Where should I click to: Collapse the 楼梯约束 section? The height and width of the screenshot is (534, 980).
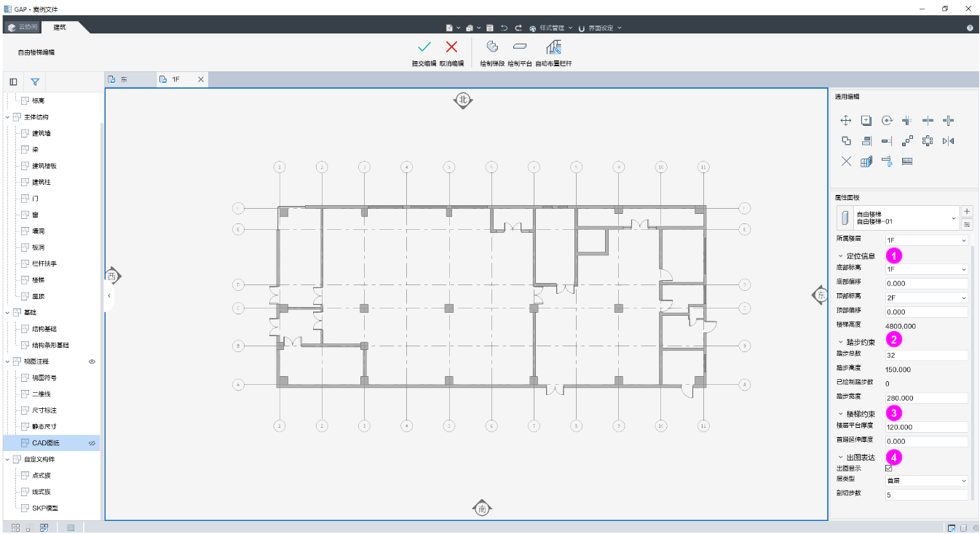840,414
